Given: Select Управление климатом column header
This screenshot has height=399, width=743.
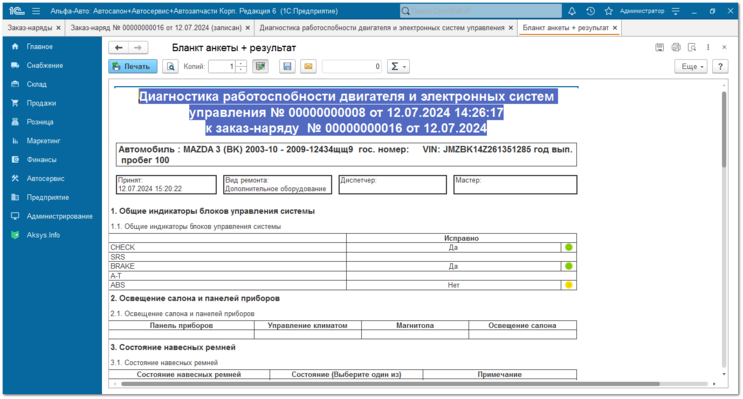Looking at the screenshot, I should pyautogui.click(x=308, y=326).
